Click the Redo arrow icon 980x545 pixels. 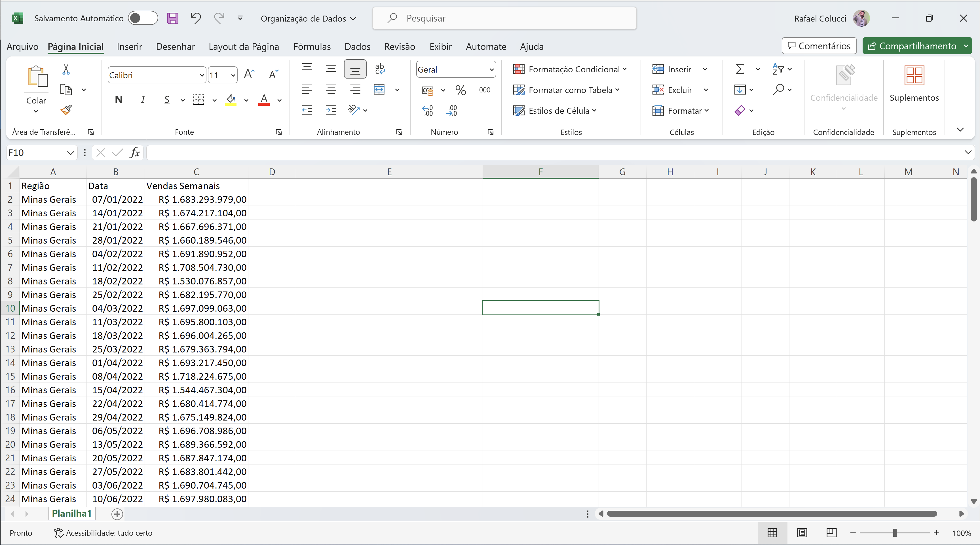pos(219,18)
